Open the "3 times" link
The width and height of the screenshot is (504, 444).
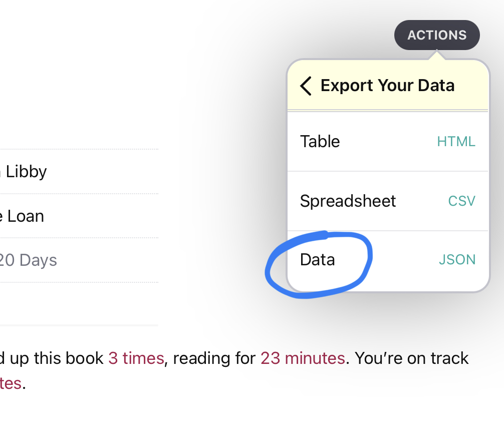tap(136, 358)
